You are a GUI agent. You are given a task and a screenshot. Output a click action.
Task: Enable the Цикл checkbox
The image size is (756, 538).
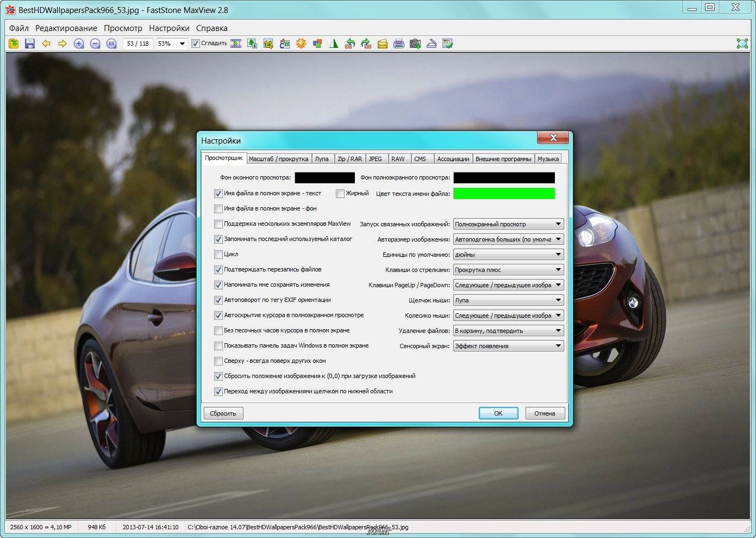[218, 254]
